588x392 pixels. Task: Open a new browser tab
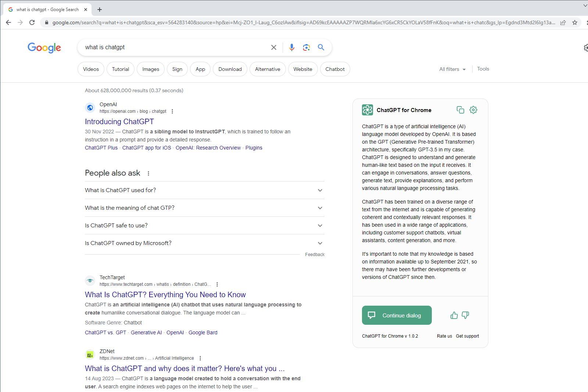pyautogui.click(x=100, y=10)
